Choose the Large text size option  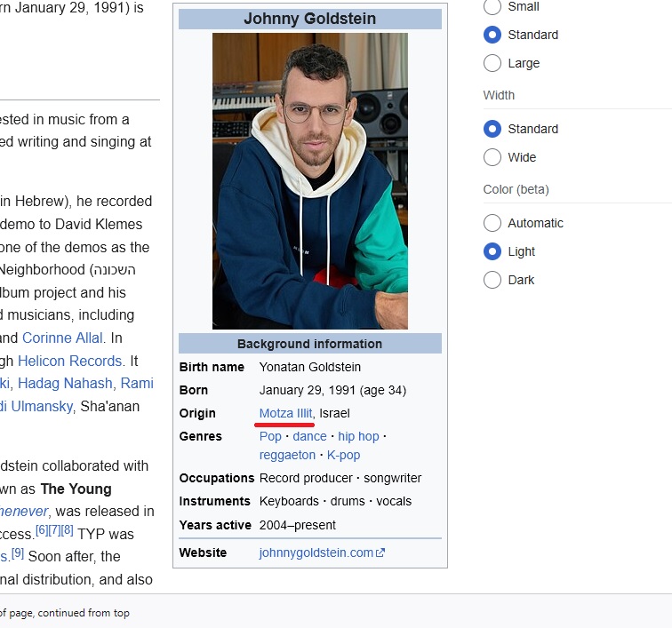(492, 63)
